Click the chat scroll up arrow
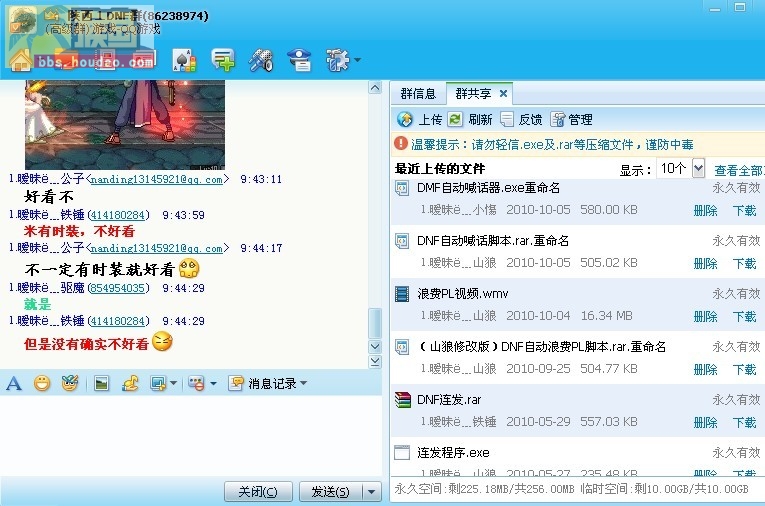 point(375,88)
